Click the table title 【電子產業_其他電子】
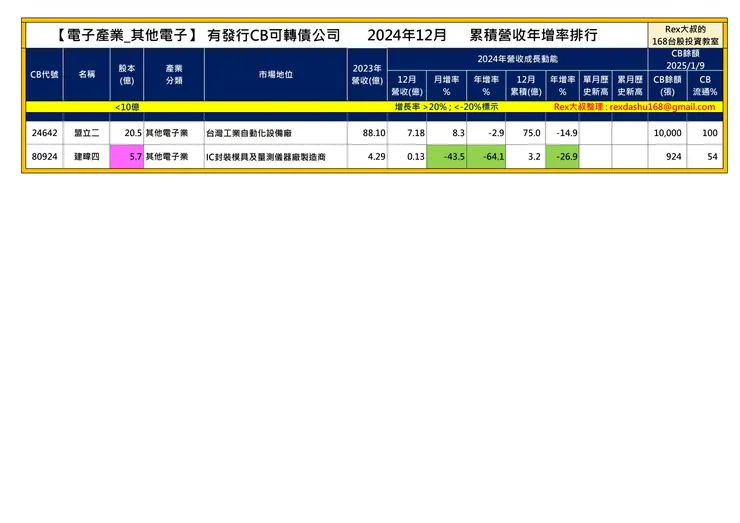Viewport: 740px width, 523px height. [126, 35]
